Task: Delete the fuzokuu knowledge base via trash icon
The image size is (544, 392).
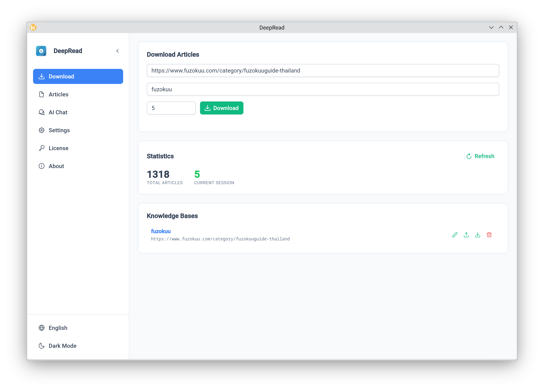Action: point(489,235)
